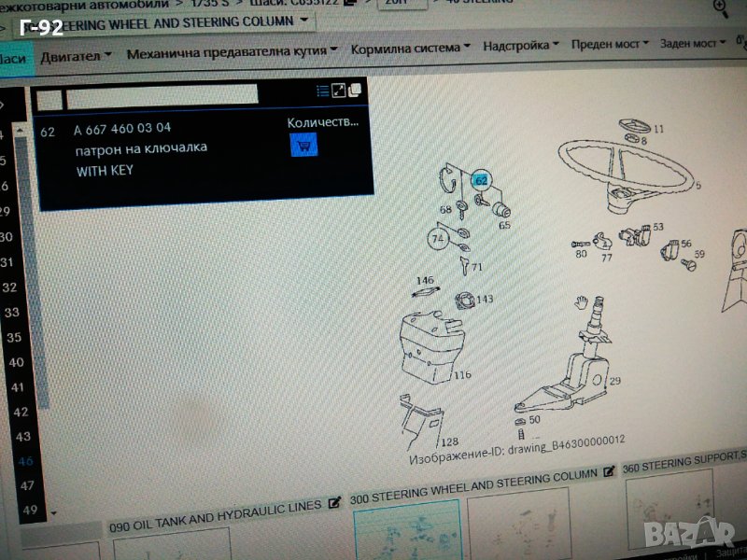Select circled callout 74 in the drawing
This screenshot has height=560, width=747.
click(438, 238)
